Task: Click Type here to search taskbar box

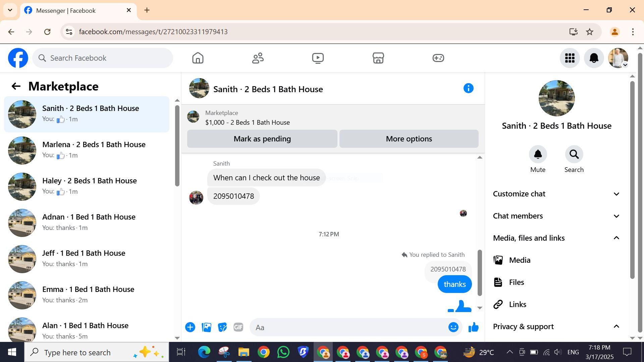Action: [97, 352]
